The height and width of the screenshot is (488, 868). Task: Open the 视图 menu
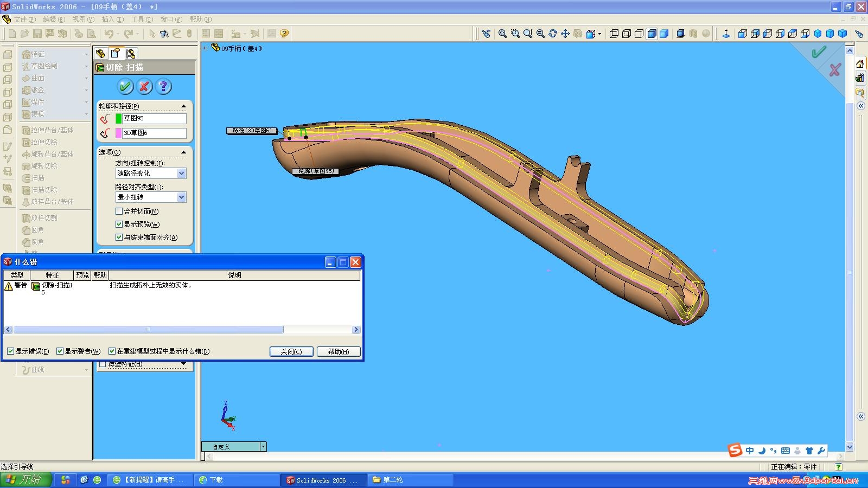coord(84,20)
